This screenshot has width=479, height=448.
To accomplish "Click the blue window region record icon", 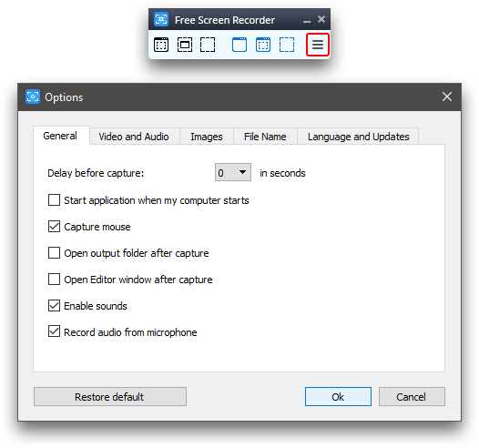I will pos(263,45).
